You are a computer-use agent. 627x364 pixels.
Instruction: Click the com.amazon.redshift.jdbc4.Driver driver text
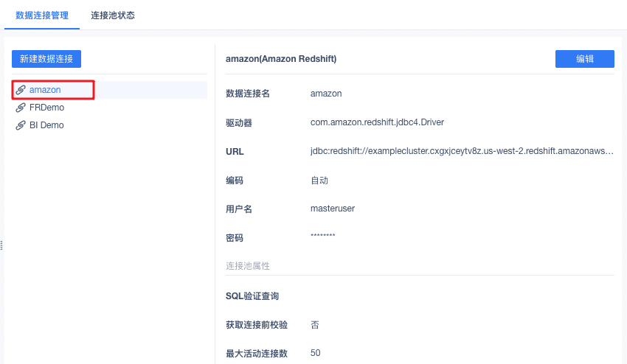point(377,122)
